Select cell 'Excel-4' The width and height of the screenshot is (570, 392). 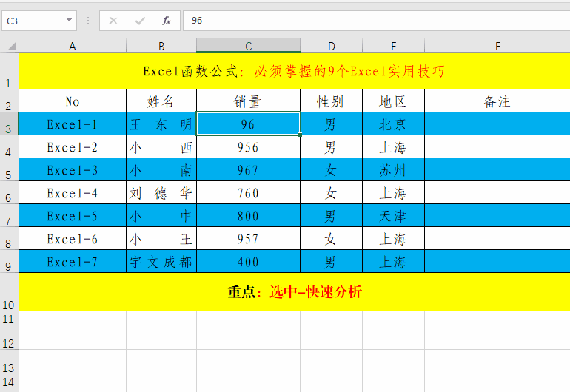point(73,192)
